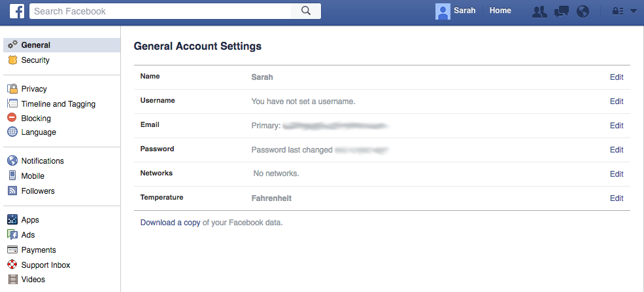Open the messages icon
Image resolution: width=644 pixels, height=292 pixels.
(561, 11)
